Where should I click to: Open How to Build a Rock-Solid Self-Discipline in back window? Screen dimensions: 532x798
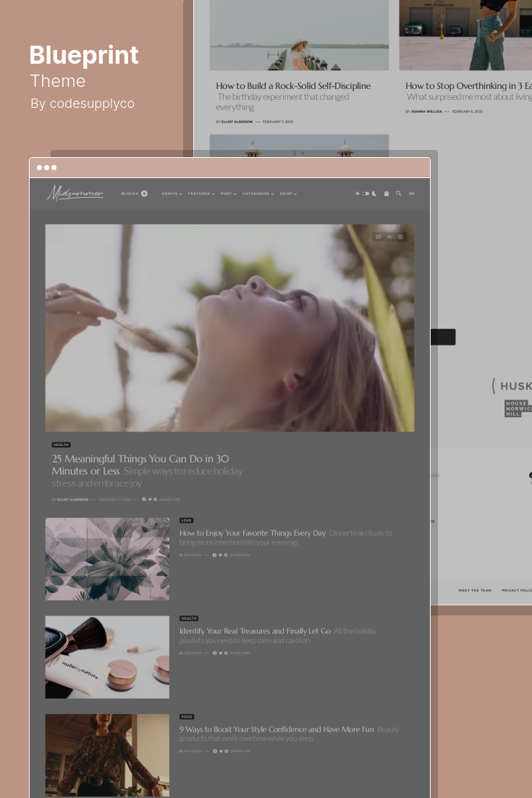click(293, 86)
